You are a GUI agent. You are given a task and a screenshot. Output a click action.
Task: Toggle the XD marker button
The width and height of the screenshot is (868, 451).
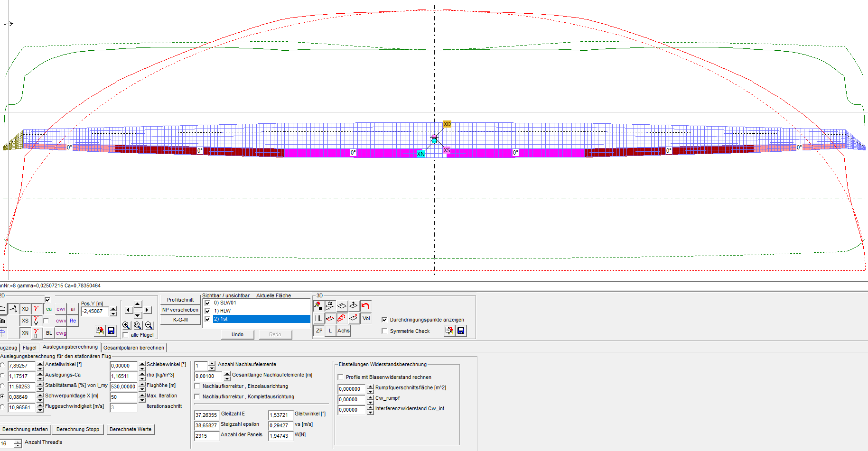(25, 309)
